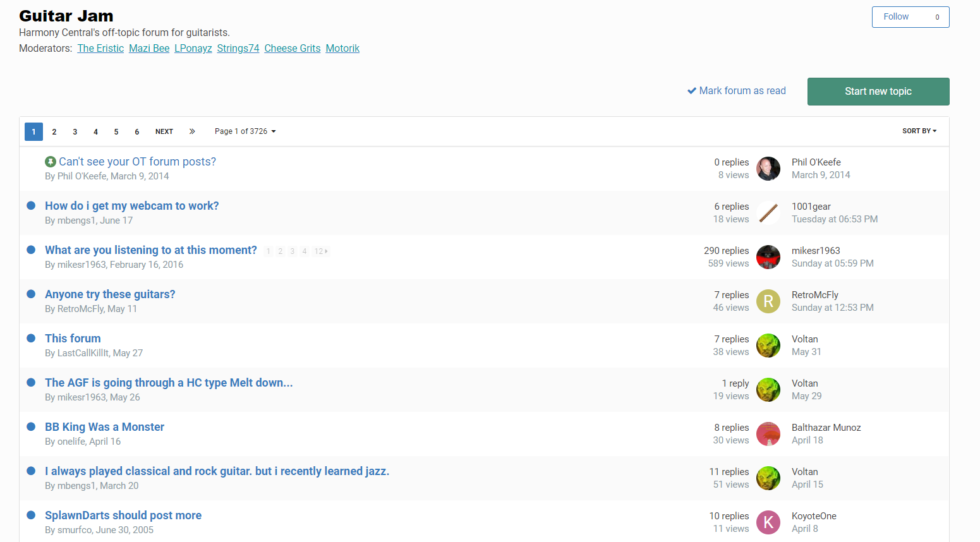Click the Start new topic button

click(x=878, y=92)
